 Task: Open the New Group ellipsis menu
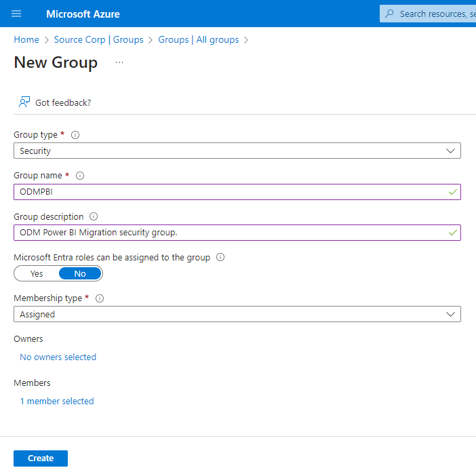[119, 62]
